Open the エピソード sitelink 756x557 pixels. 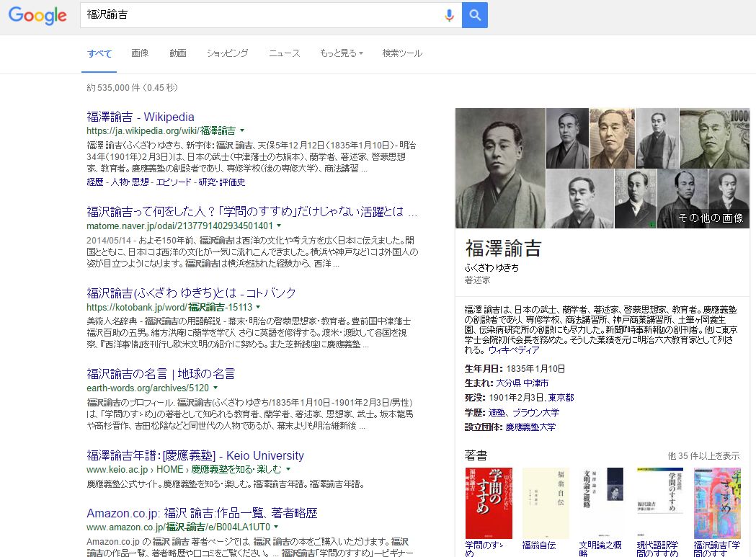(174, 182)
